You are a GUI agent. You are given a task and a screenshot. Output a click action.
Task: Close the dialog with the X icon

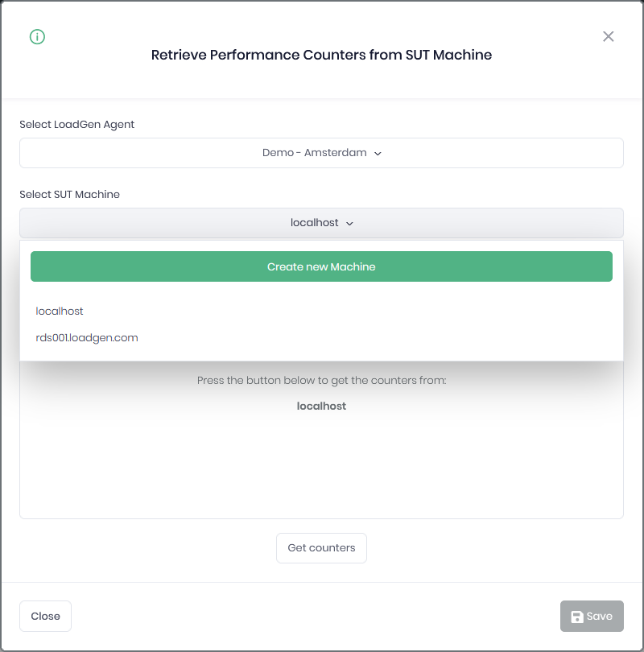pyautogui.click(x=609, y=36)
